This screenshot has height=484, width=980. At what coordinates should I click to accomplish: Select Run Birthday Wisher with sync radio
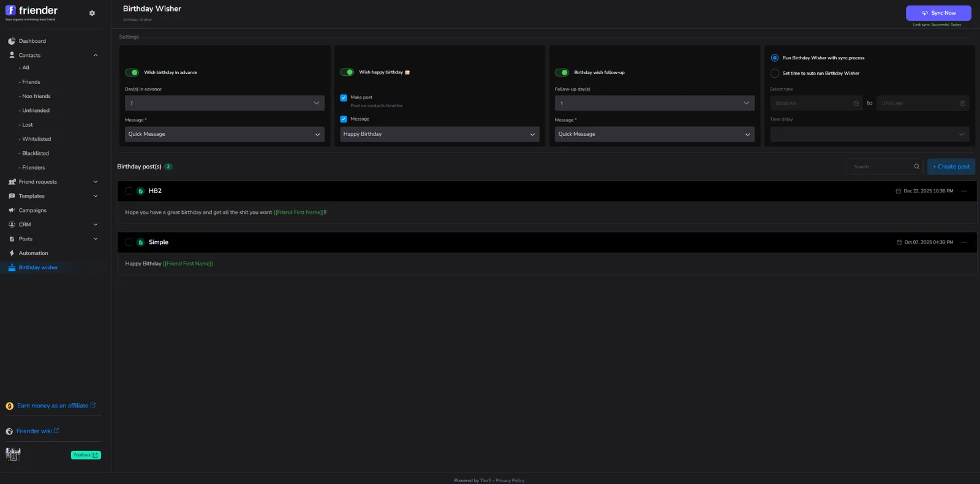tap(775, 58)
